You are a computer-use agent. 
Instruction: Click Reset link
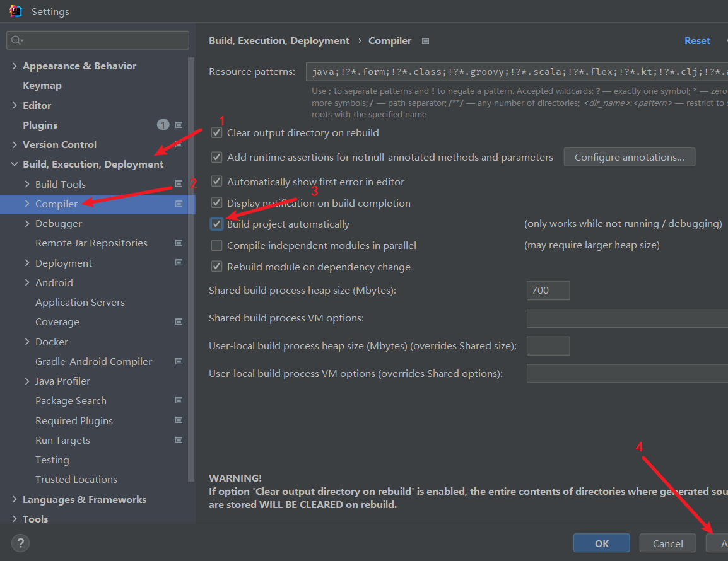point(697,41)
